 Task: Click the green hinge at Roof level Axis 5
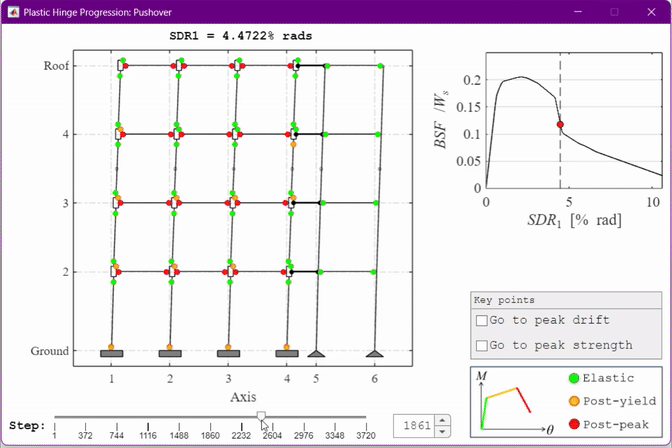point(327,66)
